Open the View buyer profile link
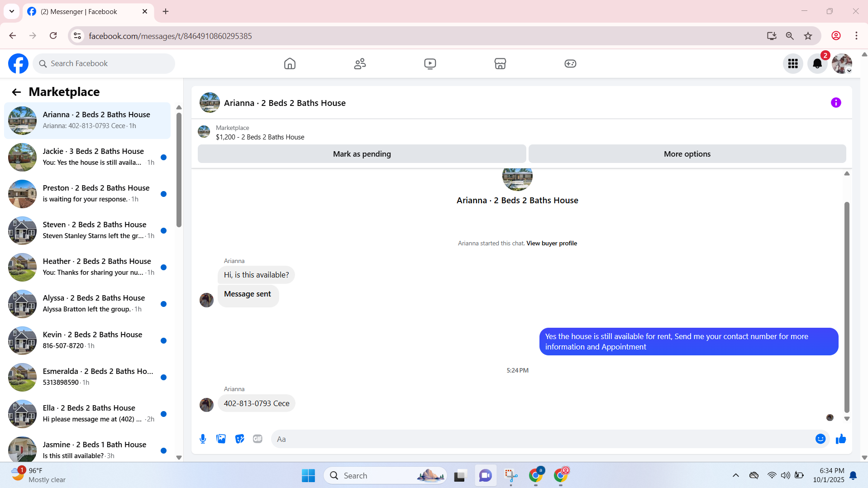The width and height of the screenshot is (868, 488). (552, 244)
